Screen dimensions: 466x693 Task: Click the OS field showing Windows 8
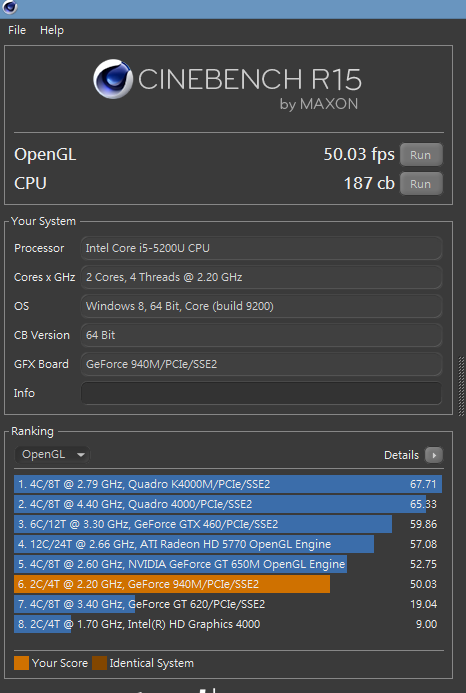pyautogui.click(x=261, y=306)
